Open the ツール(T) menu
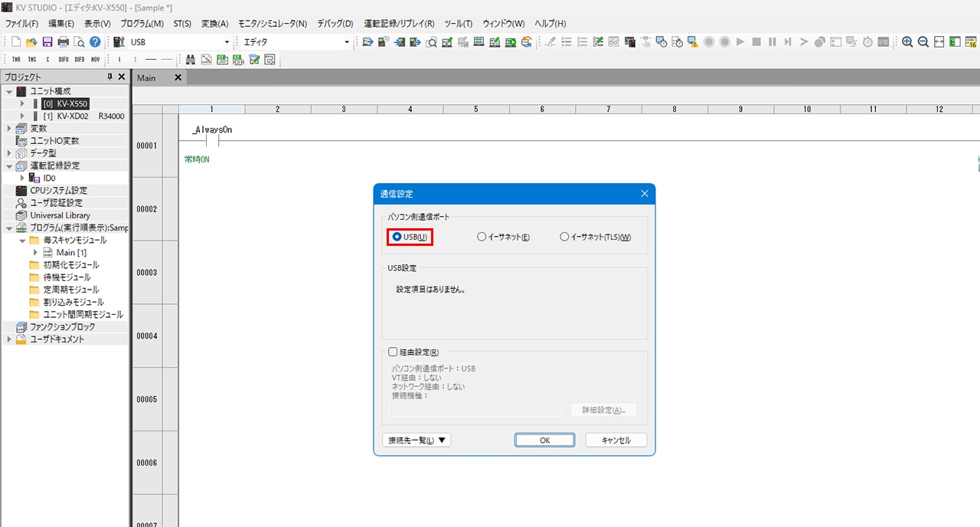The image size is (980, 527). (458, 24)
